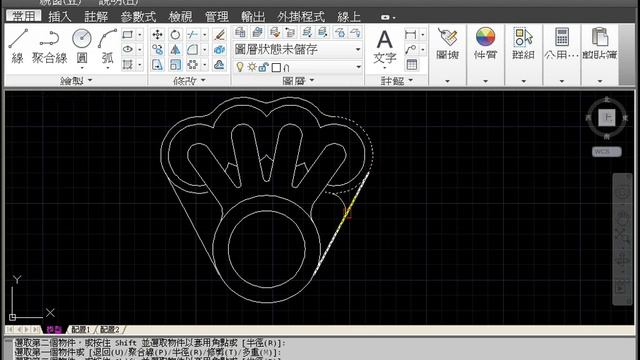Viewport: 640px width, 360px height.
Task: Switch to the 參數式 ribbon tab
Action: tap(138, 16)
